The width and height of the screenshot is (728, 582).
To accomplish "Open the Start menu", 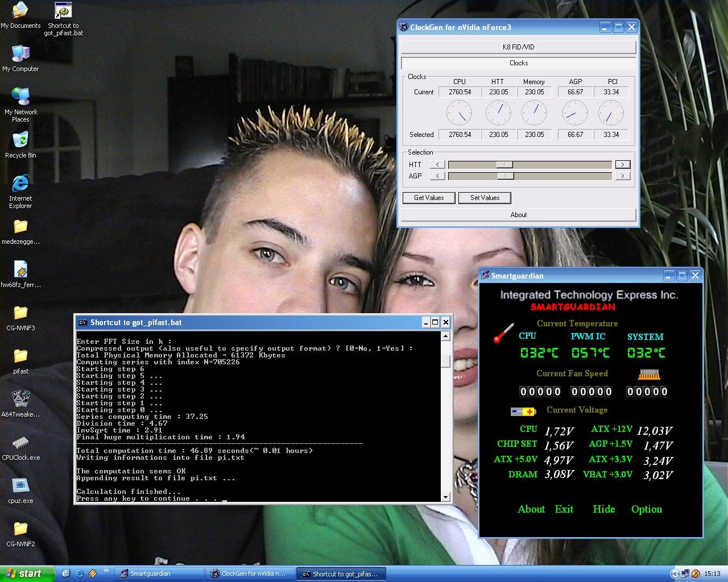I will click(x=27, y=574).
